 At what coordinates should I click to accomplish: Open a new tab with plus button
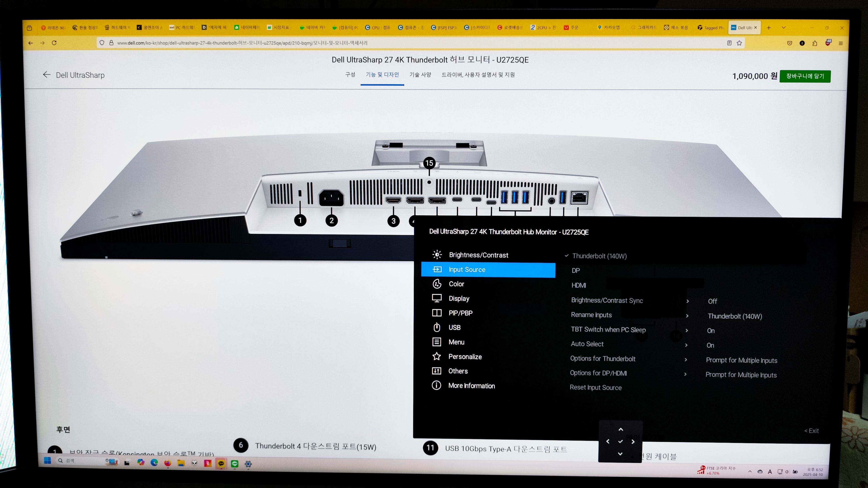pos(769,28)
